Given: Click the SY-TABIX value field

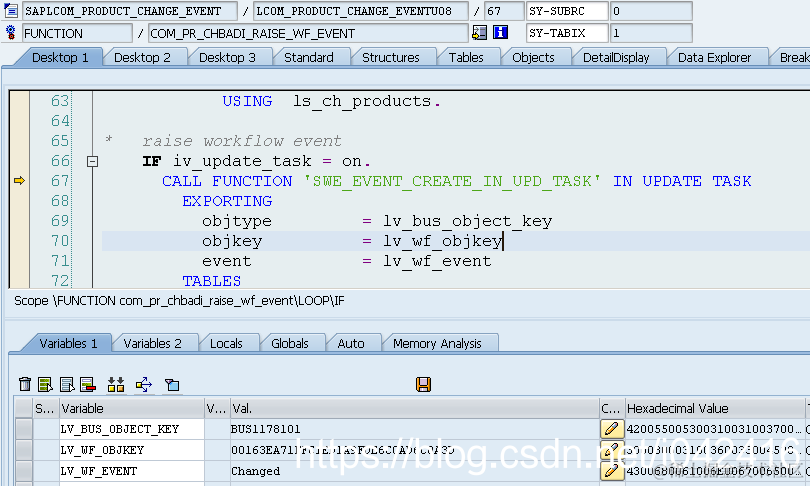Looking at the screenshot, I should [651, 33].
